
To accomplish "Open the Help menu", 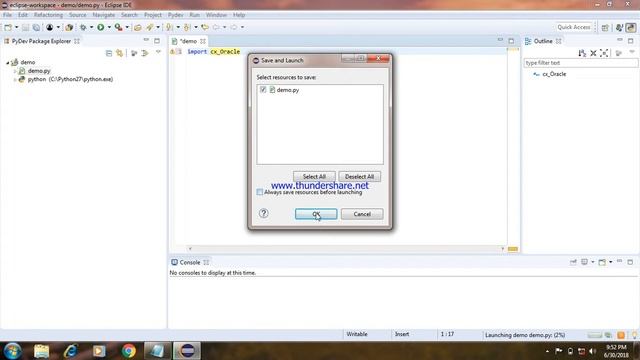I will pyautogui.click(x=239, y=15).
